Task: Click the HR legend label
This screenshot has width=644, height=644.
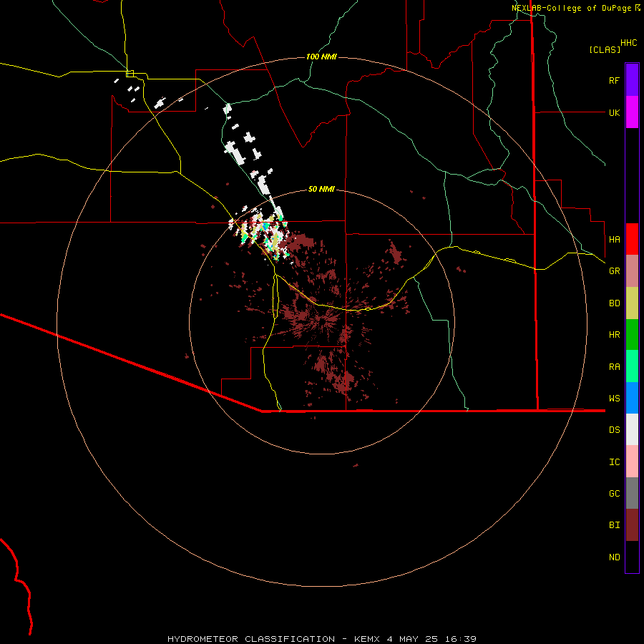Action: [x=614, y=335]
